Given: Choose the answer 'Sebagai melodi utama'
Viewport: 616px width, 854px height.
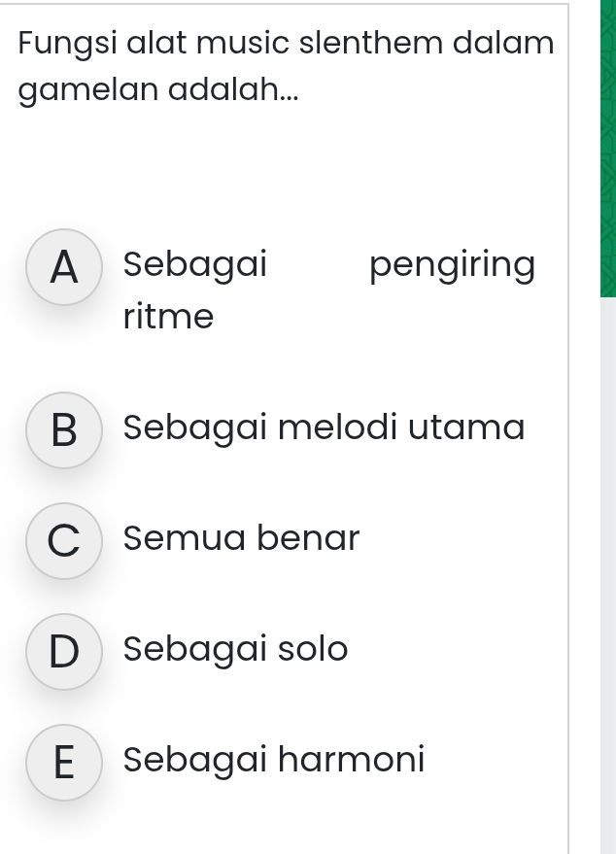Looking at the screenshot, I should (325, 427).
